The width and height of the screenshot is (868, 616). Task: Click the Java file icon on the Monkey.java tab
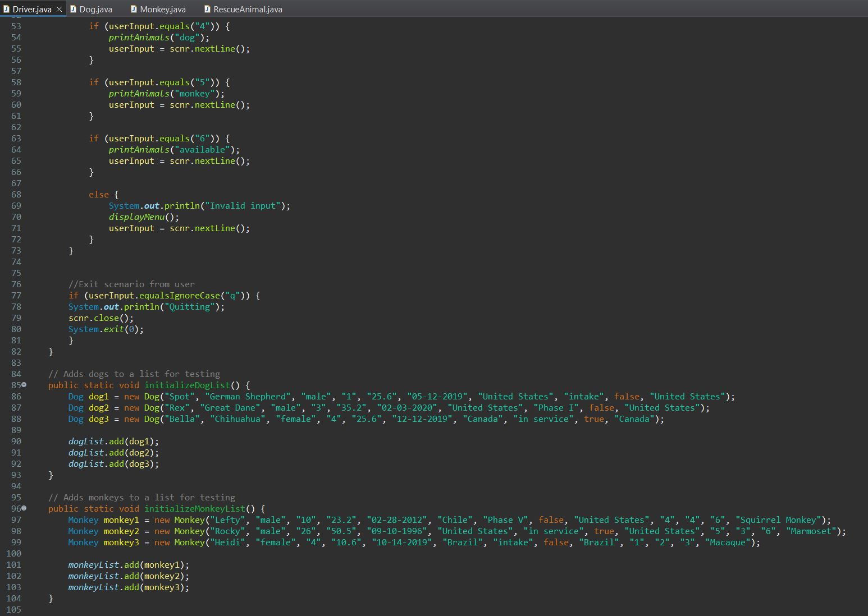[x=133, y=9]
